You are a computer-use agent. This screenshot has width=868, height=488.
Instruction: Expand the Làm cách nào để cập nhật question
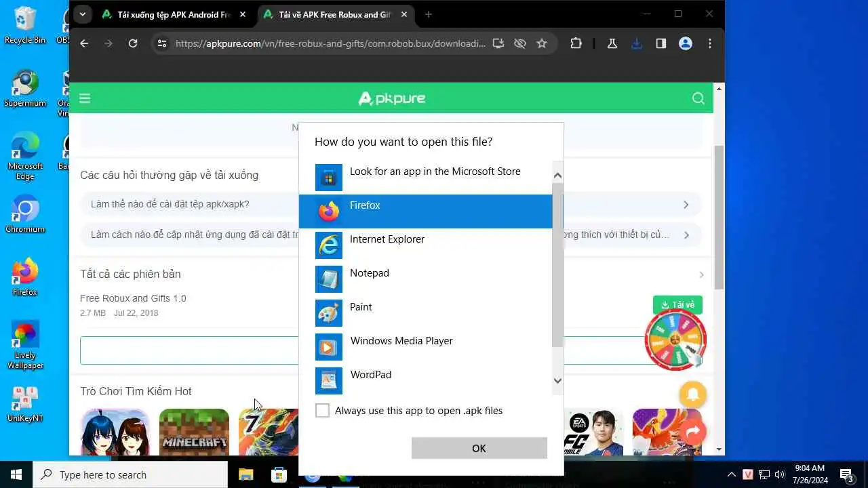coord(391,235)
